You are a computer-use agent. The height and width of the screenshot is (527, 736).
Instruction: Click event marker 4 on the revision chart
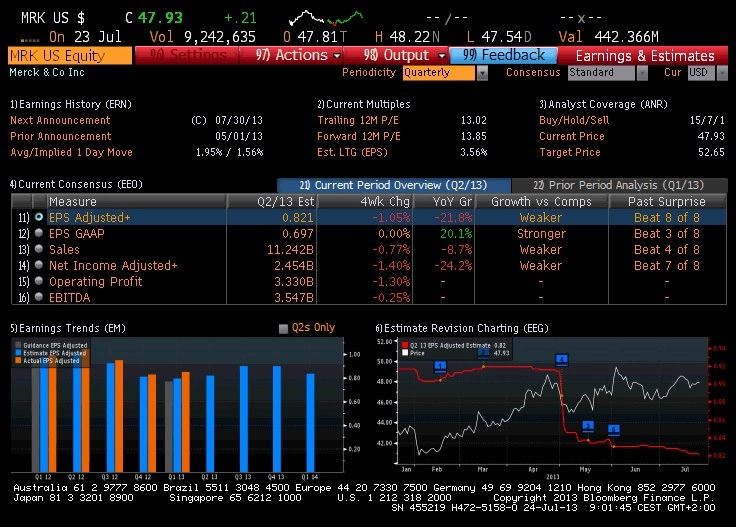[x=562, y=360]
